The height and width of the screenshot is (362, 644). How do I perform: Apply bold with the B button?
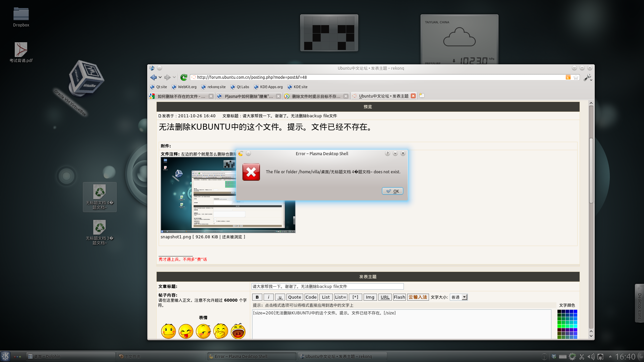tap(257, 297)
